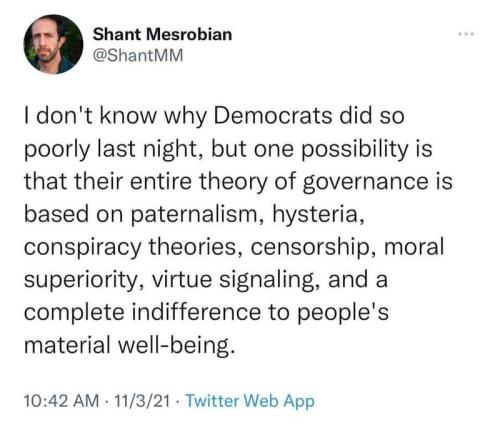Screen dimensions: 500x425
Task: Click the word "Democrats" in the tweet
Action: [273, 115]
